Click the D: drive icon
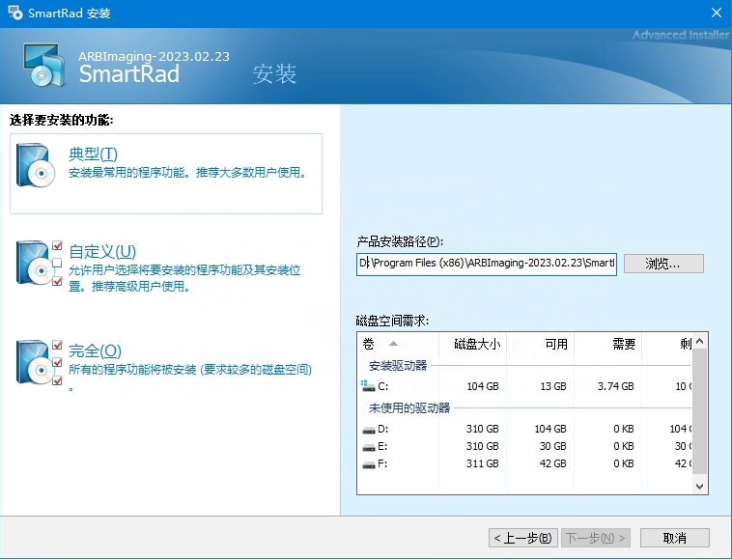The width and height of the screenshot is (732, 560). (x=369, y=430)
